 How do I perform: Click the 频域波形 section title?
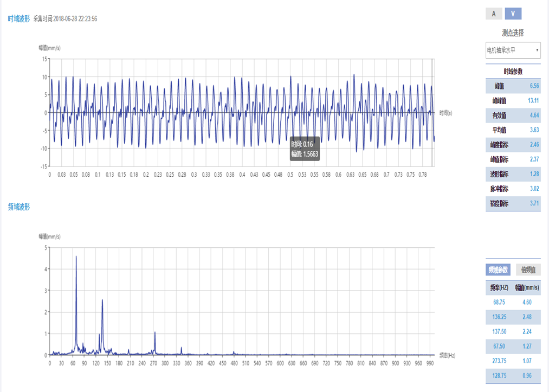pos(19,207)
